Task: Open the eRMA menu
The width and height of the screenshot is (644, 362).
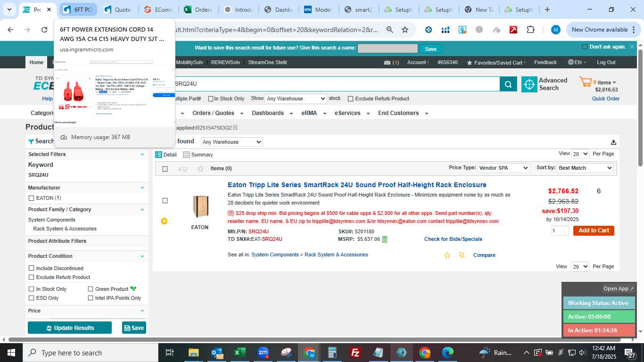Action: tap(314, 113)
